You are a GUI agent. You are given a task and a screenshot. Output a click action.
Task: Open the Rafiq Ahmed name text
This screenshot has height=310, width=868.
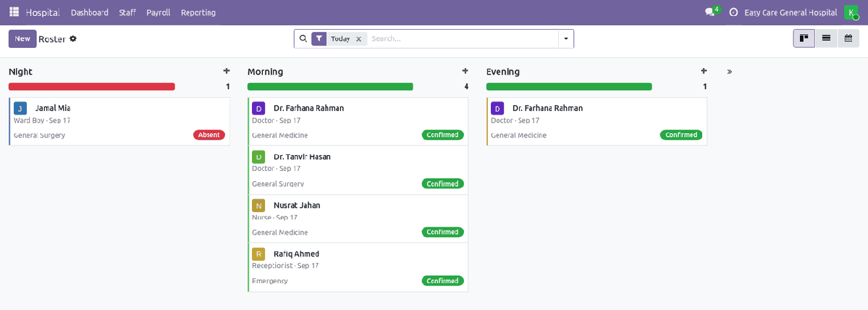pos(296,254)
